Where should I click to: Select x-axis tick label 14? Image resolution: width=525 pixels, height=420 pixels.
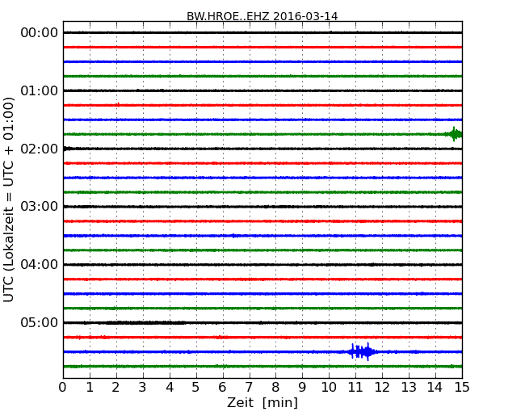(x=435, y=387)
